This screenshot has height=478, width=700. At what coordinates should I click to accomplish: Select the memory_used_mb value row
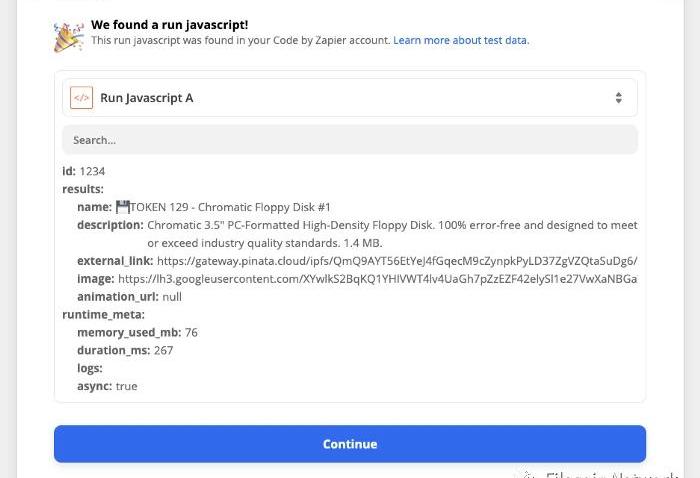tap(137, 332)
